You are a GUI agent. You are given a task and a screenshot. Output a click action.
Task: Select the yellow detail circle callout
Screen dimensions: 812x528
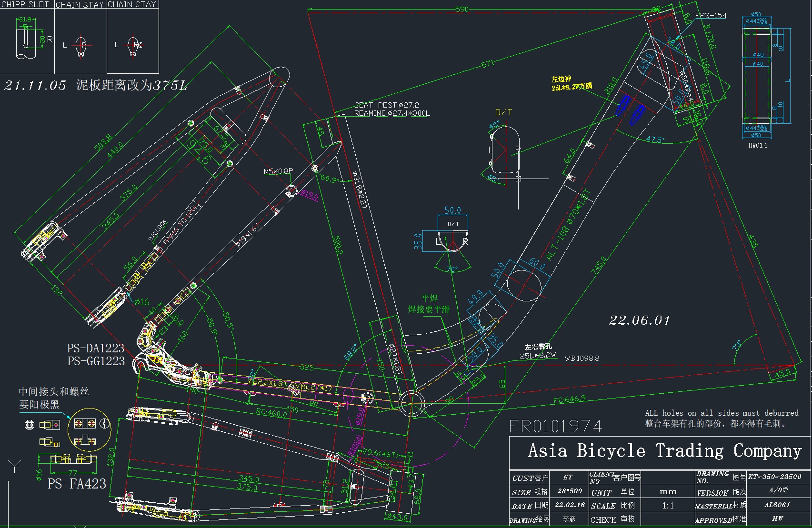point(89,430)
